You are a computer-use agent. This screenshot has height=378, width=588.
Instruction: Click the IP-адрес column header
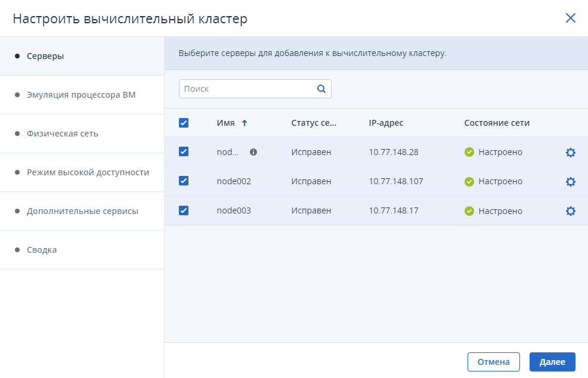point(386,123)
